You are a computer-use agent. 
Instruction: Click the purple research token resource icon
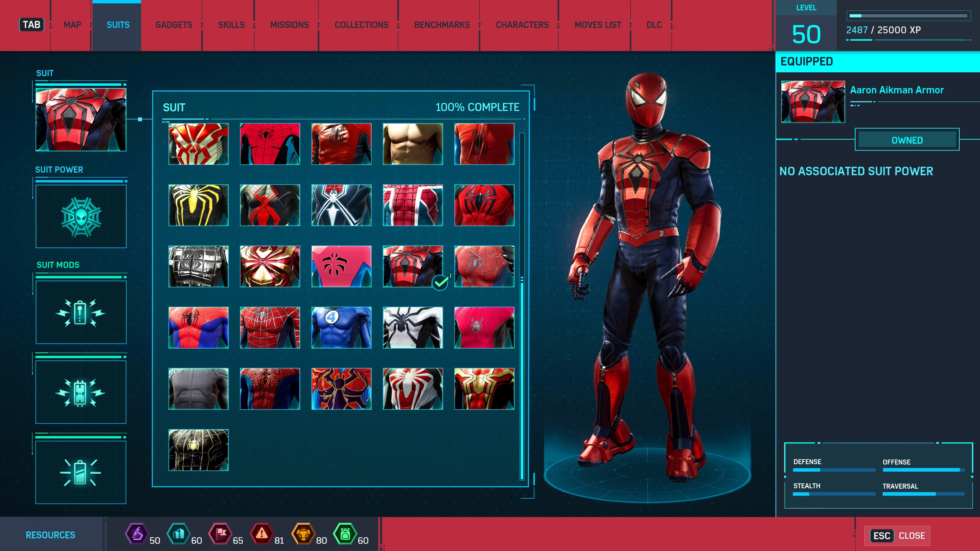tap(137, 533)
